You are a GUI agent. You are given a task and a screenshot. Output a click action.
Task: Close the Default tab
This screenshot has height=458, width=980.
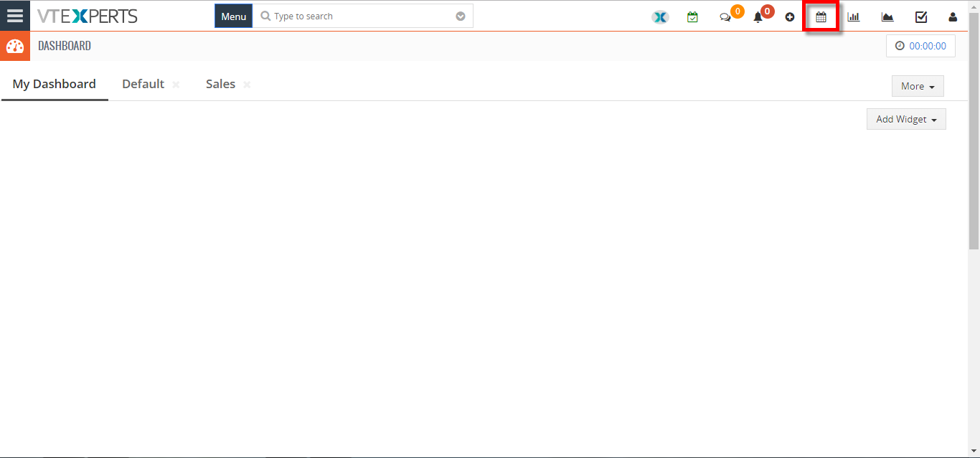[176, 85]
